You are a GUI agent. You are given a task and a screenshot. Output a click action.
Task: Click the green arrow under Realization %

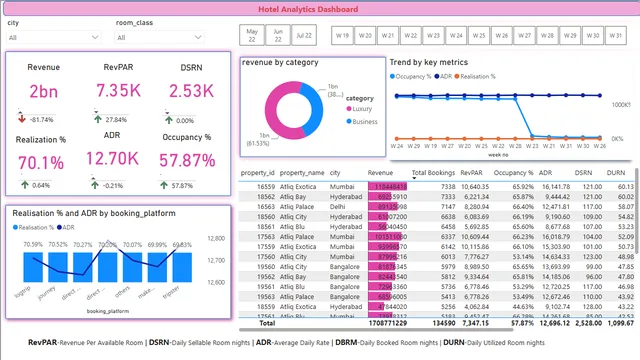pos(25,185)
